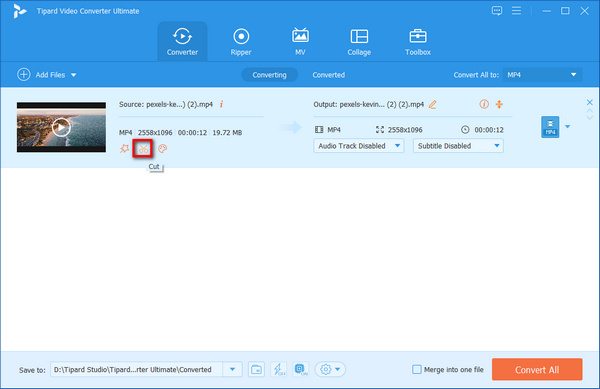600x389 pixels.
Task: Click the Convert All button
Action: (537, 369)
